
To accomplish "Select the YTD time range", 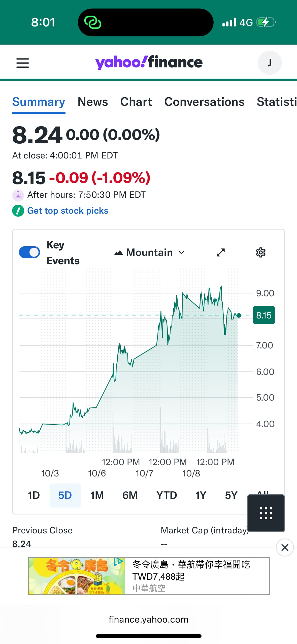I will pos(167,495).
